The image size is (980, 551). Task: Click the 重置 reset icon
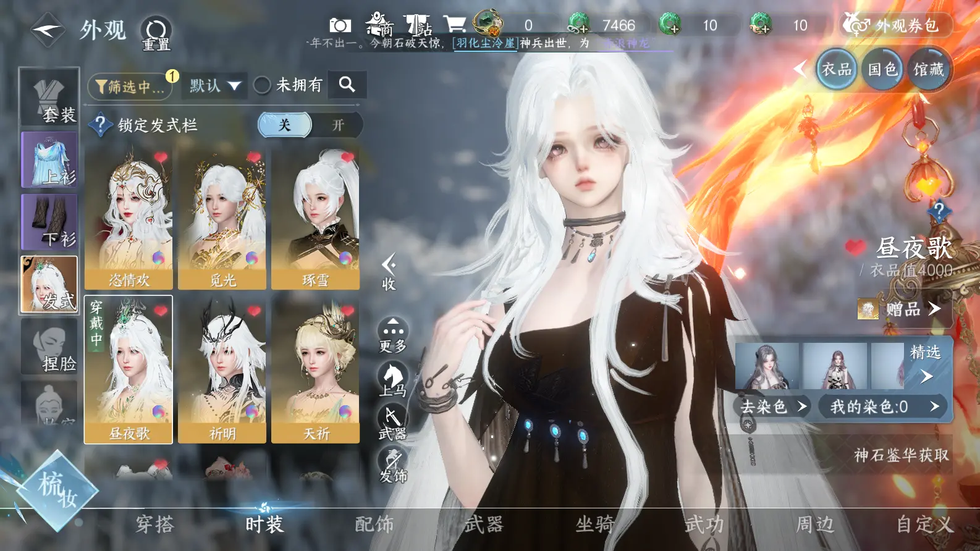pos(156,33)
